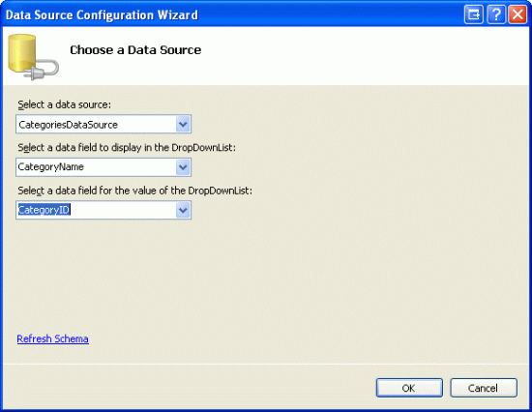Image resolution: width=532 pixels, height=412 pixels.
Task: Close the Data Source Configuration Wizard
Action: click(x=517, y=15)
